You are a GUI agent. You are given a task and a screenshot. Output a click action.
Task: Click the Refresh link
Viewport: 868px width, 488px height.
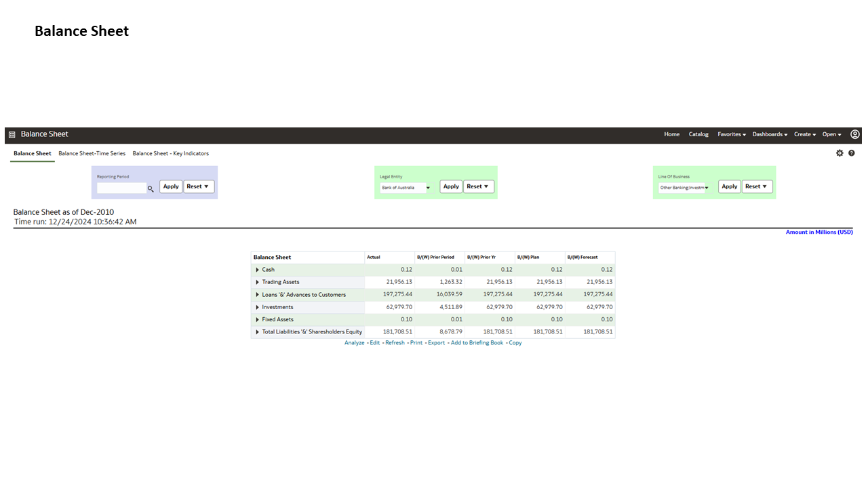tap(395, 343)
